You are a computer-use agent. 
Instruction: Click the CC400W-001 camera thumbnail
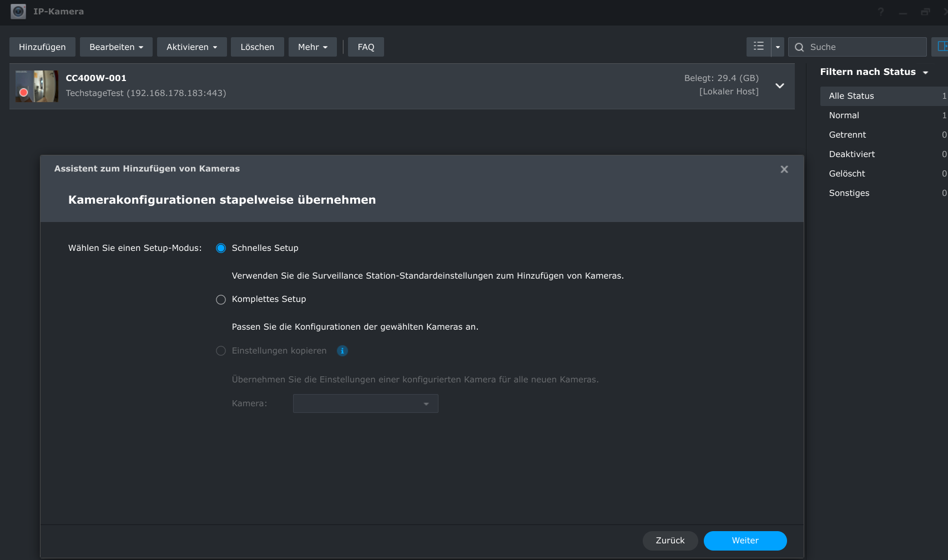pos(37,86)
